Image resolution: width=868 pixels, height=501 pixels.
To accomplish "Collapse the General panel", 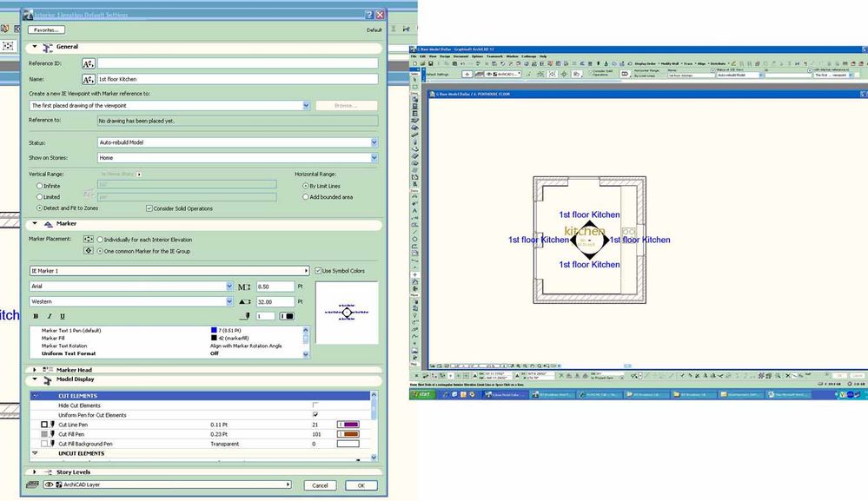I will click(35, 47).
